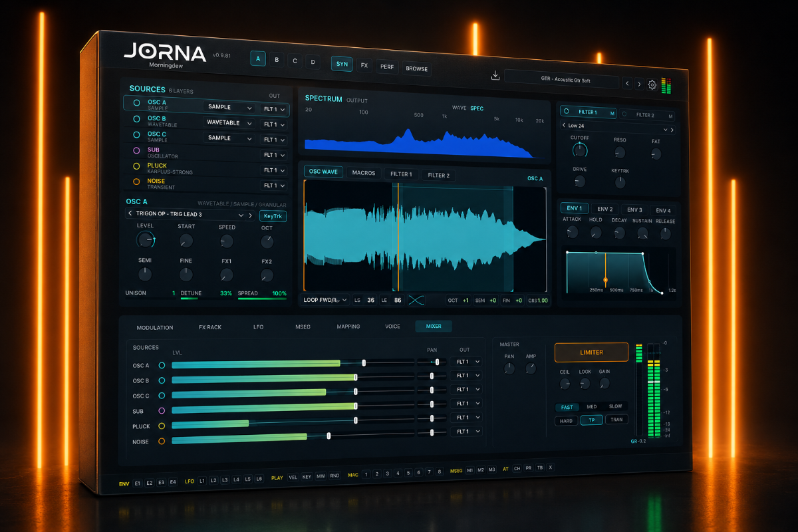Click the LIMITER button
This screenshot has height=532, width=798.
click(591, 352)
